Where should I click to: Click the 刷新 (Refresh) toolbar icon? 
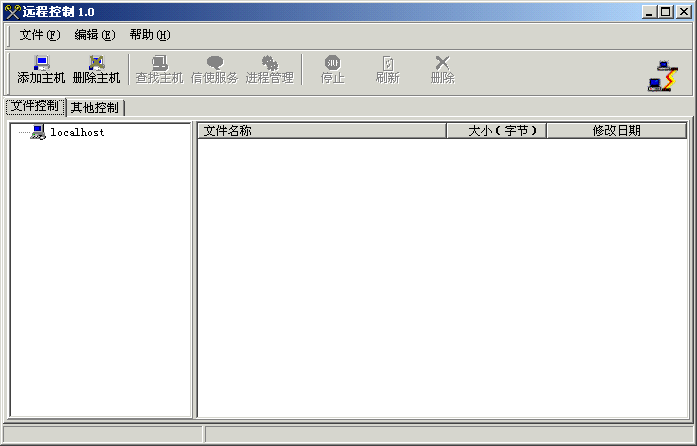(387, 63)
